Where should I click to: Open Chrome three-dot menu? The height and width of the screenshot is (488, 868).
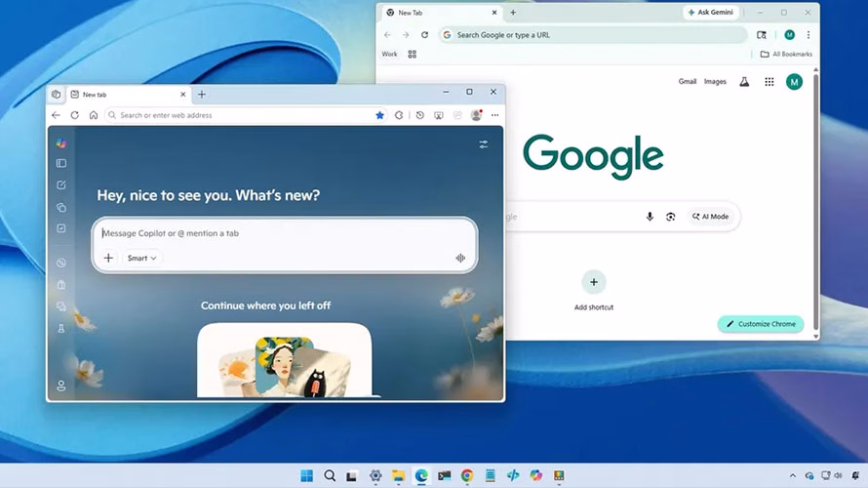(809, 35)
